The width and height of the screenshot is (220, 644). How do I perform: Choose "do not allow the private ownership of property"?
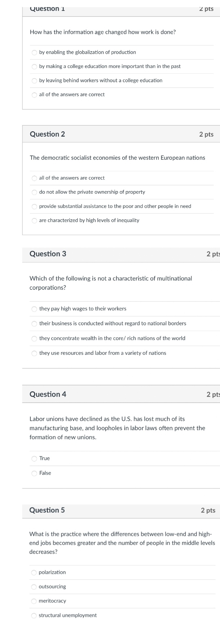34,192
